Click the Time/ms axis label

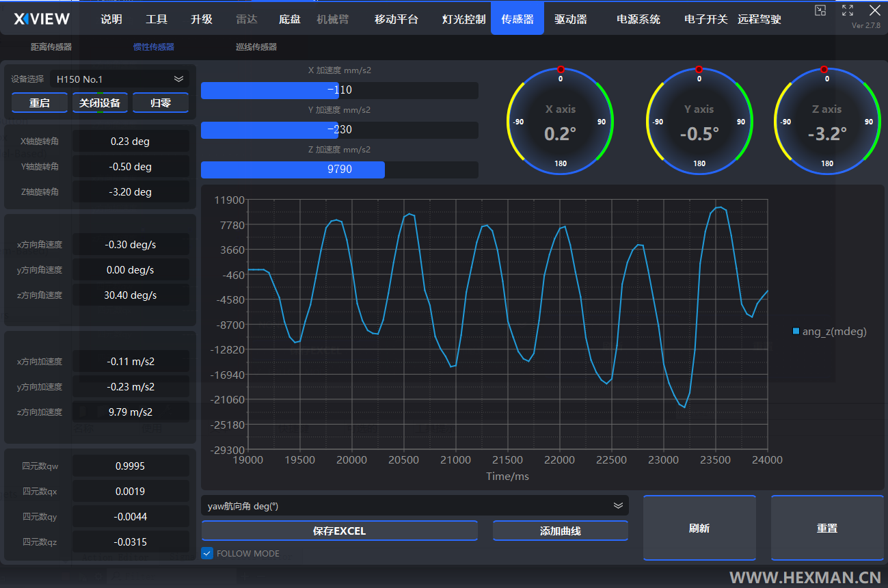point(507,477)
